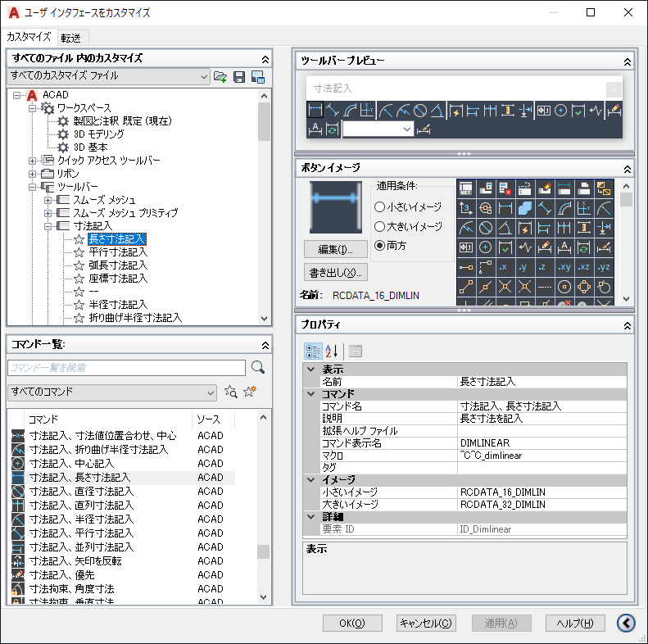Click the magnifier search icon in command list

pyautogui.click(x=258, y=367)
